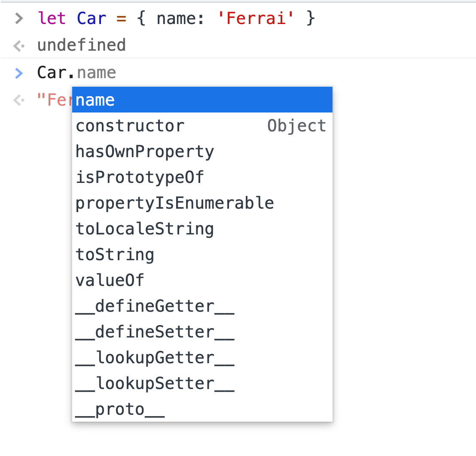Select the Object label beside constructor

(297, 125)
